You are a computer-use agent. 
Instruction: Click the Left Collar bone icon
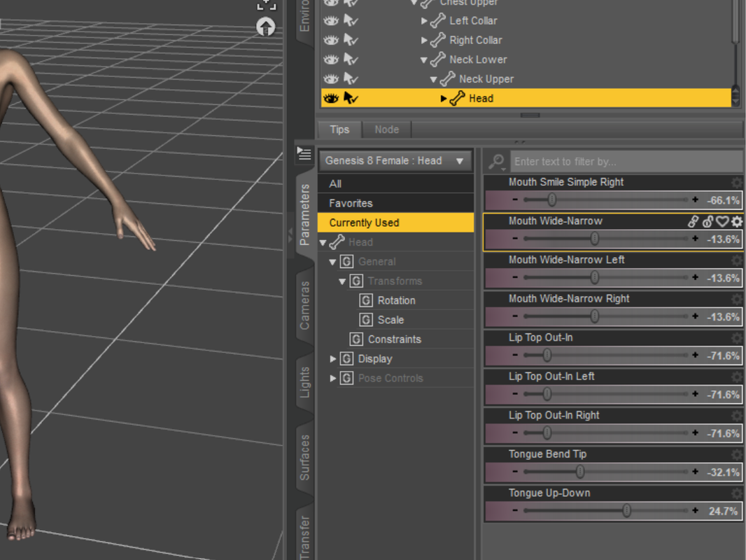tap(437, 20)
